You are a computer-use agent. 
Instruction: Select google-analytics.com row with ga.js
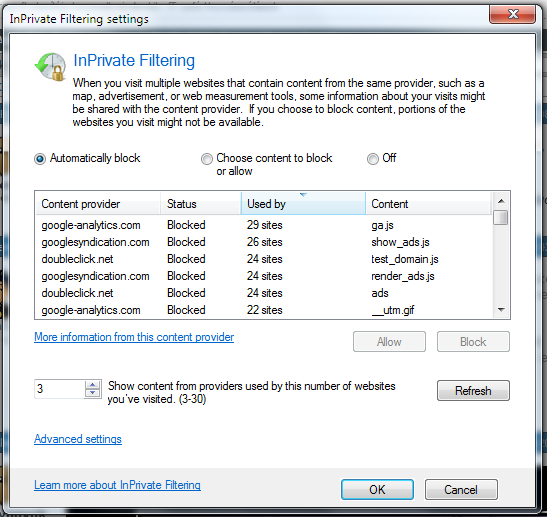click(x=264, y=225)
